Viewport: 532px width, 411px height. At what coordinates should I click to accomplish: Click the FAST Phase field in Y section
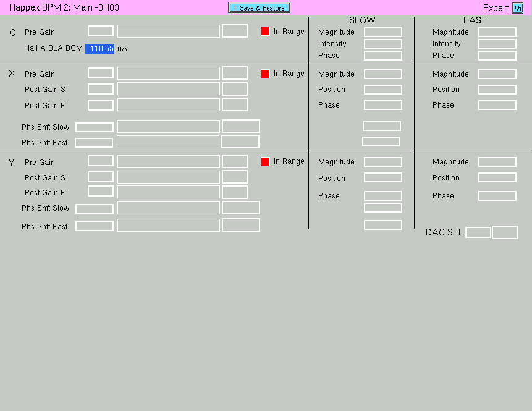[497, 196]
